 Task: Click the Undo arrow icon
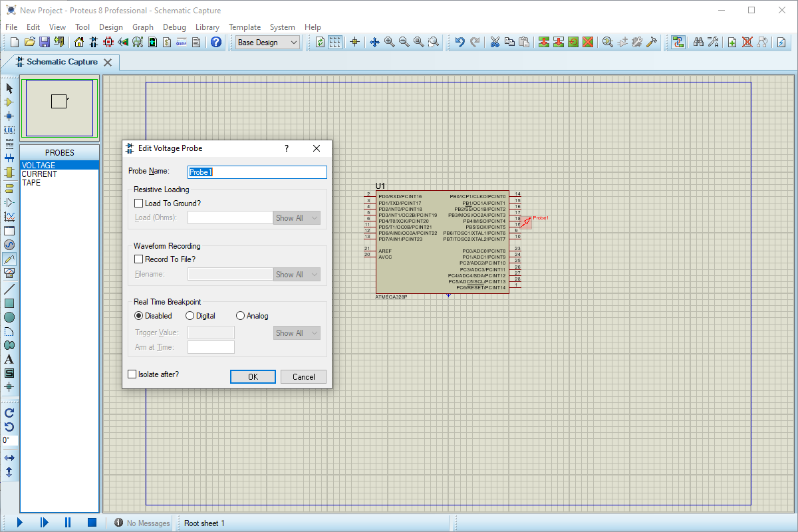[460, 42]
